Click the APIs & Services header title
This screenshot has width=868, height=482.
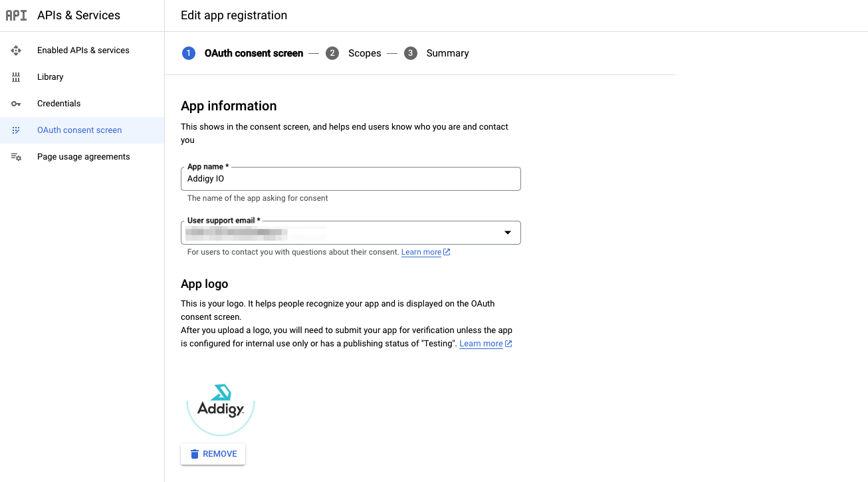pos(79,15)
